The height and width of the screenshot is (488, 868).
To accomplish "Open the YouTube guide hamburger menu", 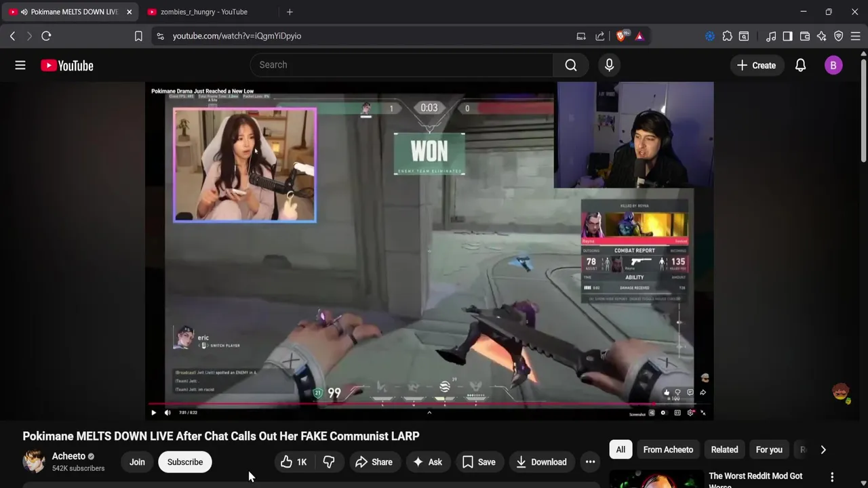I will pos(20,65).
